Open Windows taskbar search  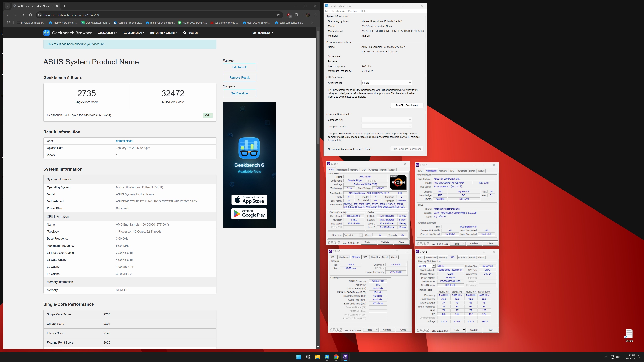click(308, 357)
